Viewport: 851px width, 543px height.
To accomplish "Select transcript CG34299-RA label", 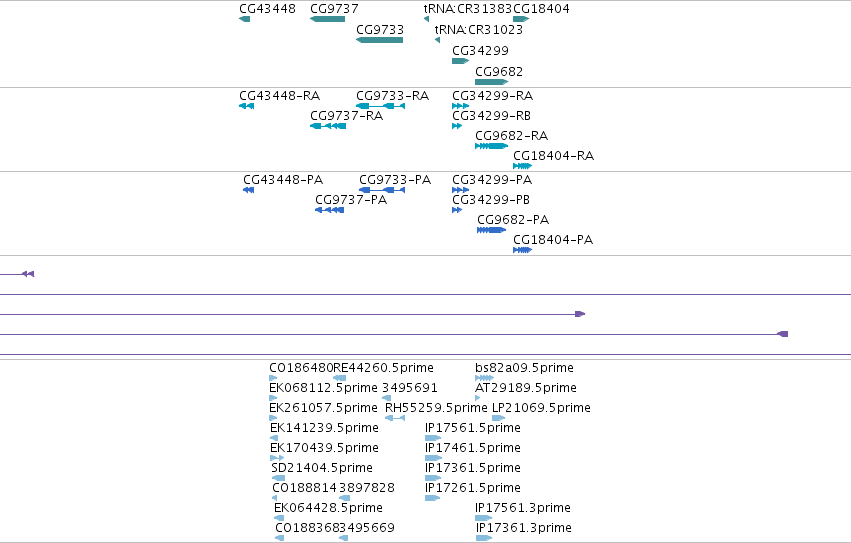I will click(492, 96).
